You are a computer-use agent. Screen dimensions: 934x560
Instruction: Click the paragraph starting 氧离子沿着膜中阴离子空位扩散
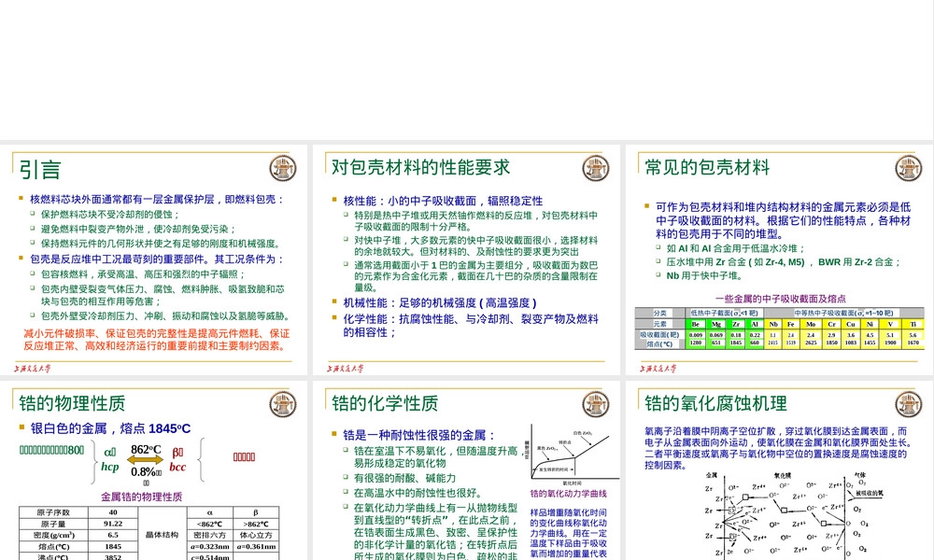pyautogui.click(x=777, y=447)
